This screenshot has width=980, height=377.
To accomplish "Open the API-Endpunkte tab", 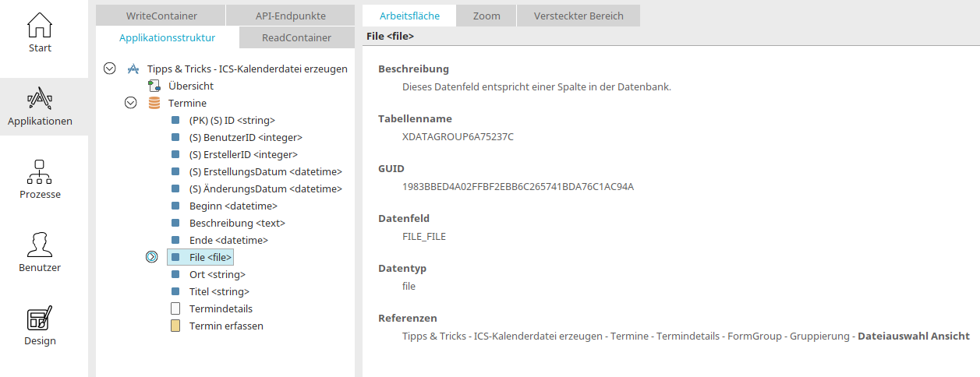I will pos(291,16).
